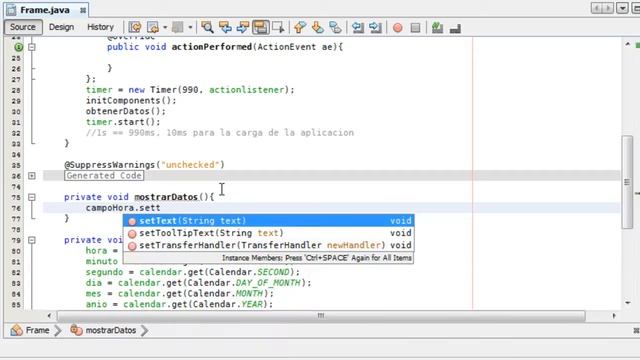Click Find Previous Occurrence icon

pos(225,27)
